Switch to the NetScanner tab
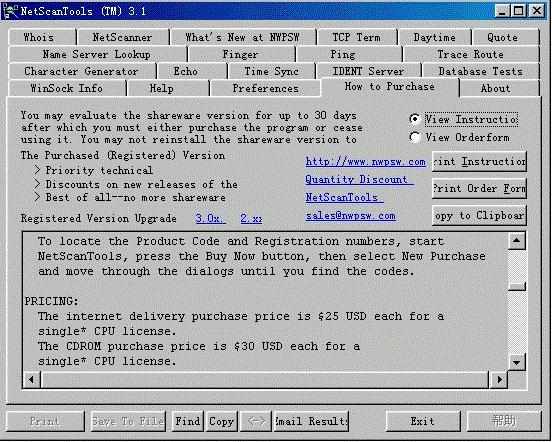Screen dimensions: 552x442 coord(123,37)
